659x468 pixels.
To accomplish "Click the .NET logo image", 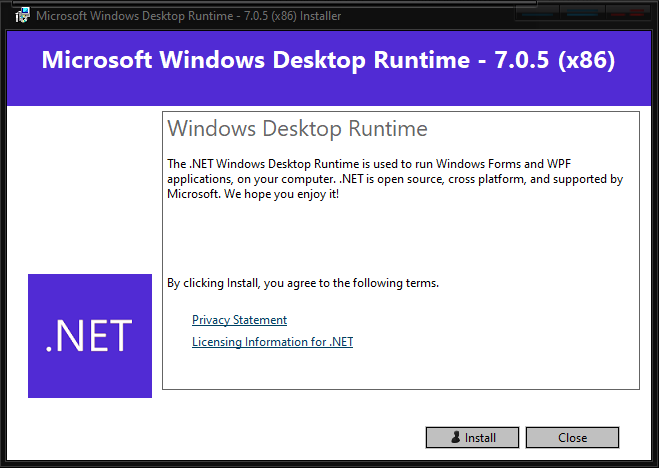I will coord(90,336).
